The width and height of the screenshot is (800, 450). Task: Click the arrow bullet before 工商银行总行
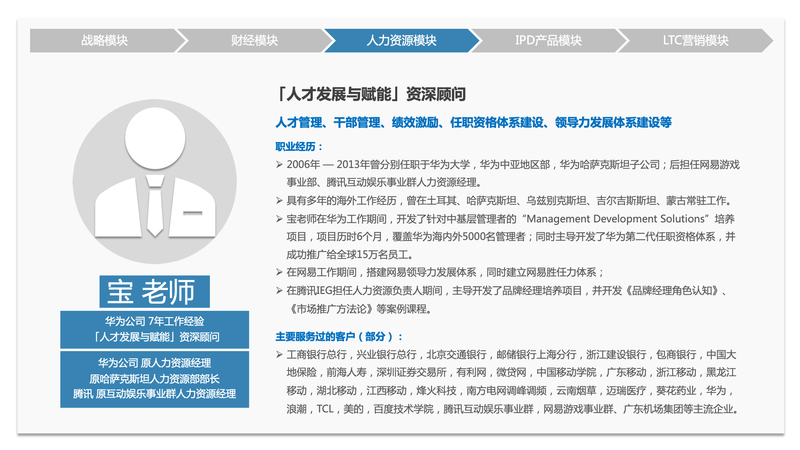279,355
